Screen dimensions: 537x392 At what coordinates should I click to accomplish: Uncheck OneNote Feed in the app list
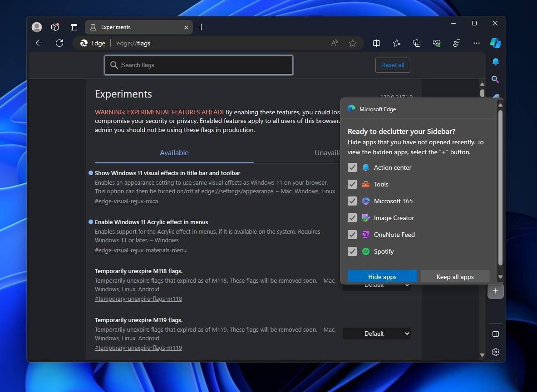coord(352,235)
